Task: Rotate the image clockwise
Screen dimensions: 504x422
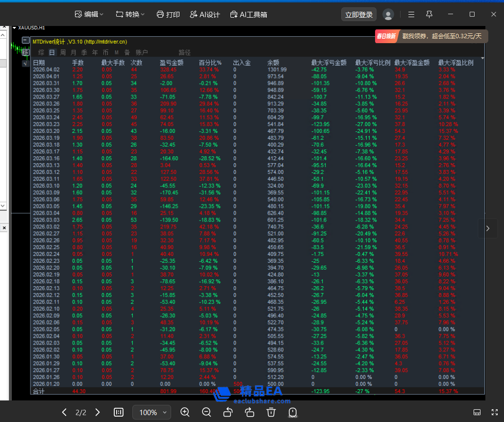Action: (x=249, y=412)
